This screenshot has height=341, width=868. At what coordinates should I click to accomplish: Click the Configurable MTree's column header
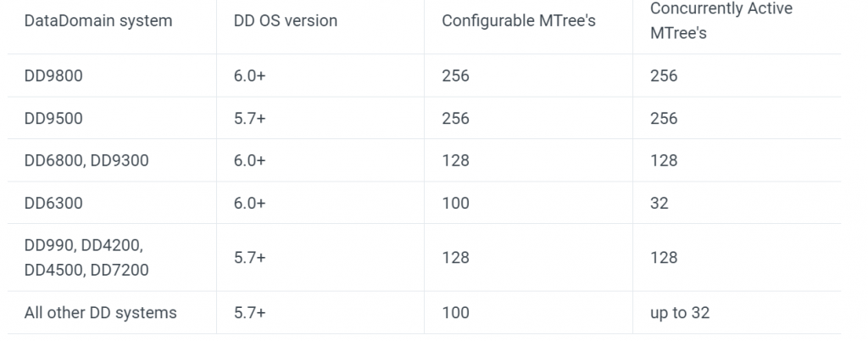click(518, 20)
